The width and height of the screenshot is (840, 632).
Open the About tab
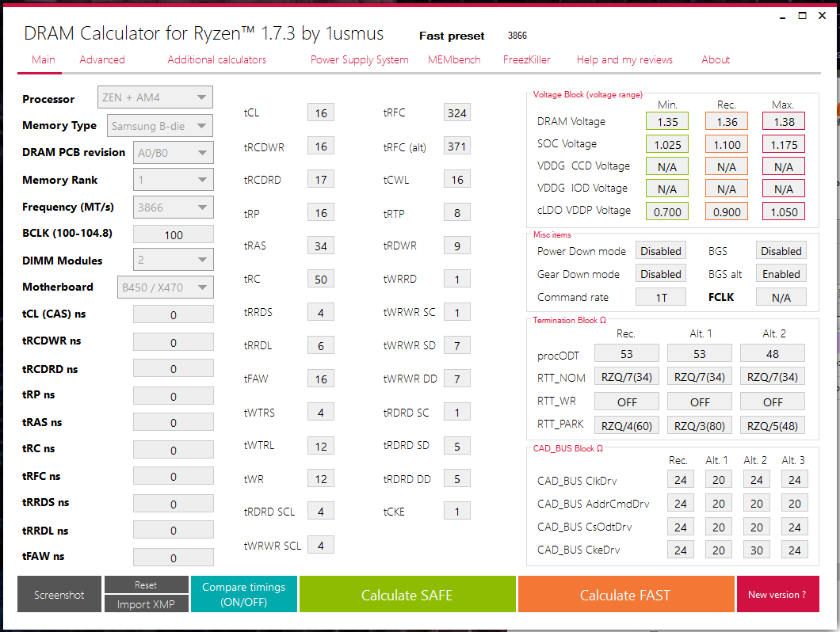[716, 59]
